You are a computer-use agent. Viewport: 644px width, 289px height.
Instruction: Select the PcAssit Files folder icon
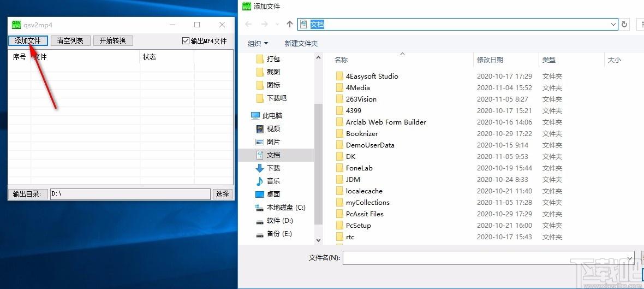[339, 214]
